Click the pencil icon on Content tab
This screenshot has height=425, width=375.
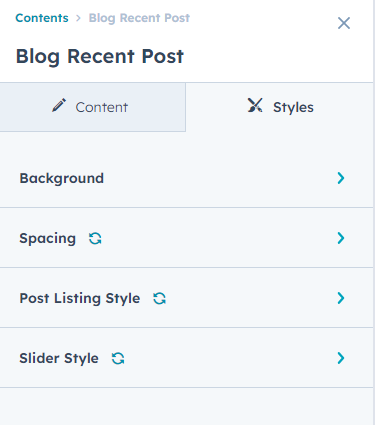tap(59, 105)
